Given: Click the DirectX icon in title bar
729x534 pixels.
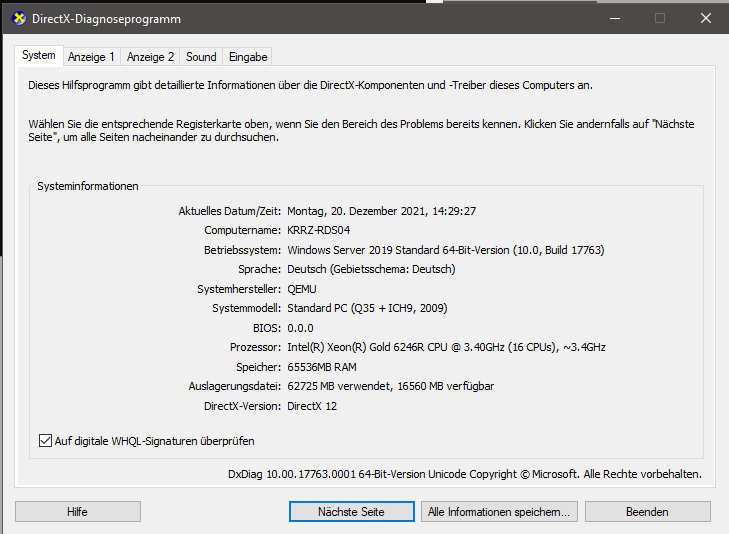Looking at the screenshot, I should [19, 19].
